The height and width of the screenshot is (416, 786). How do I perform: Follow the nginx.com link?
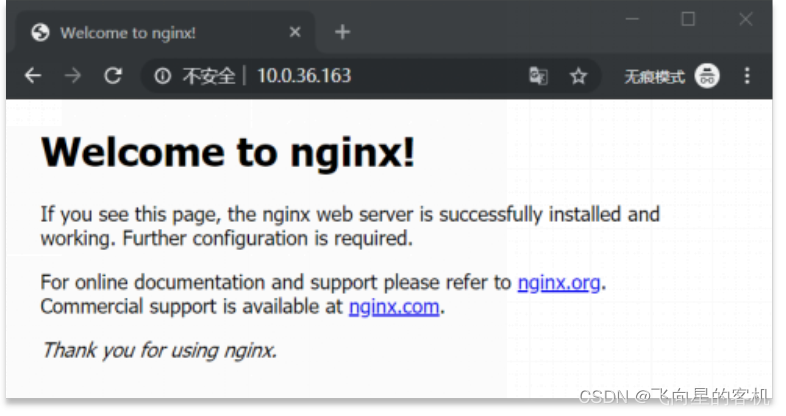[x=394, y=307]
